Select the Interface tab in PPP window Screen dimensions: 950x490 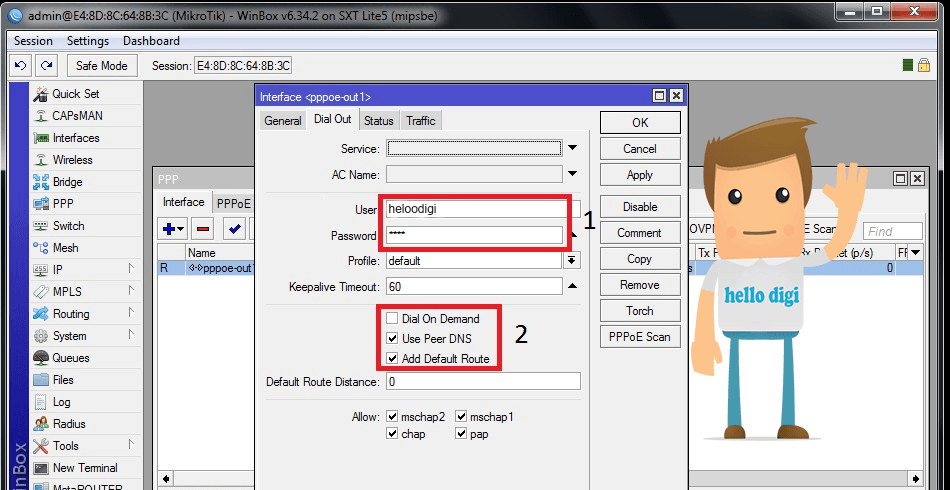click(184, 202)
